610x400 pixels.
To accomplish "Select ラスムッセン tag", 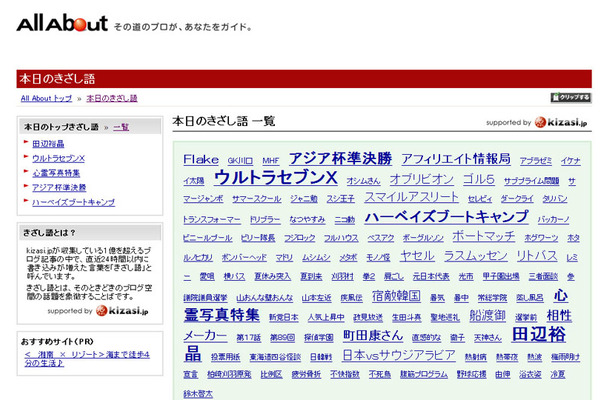I will pos(476,256).
